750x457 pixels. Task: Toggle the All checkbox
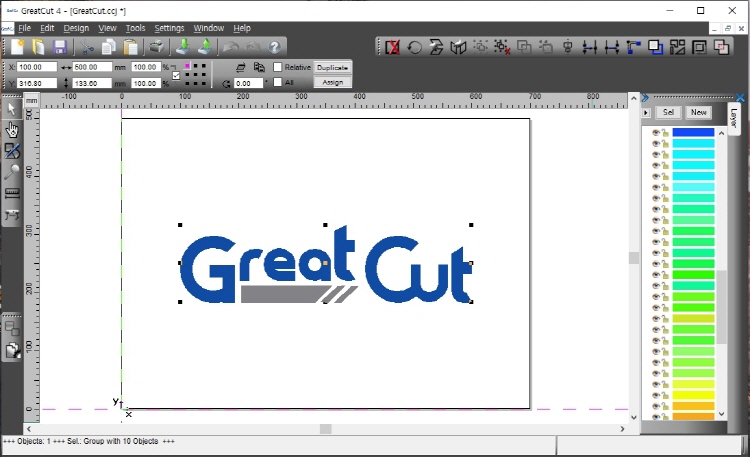pos(278,83)
